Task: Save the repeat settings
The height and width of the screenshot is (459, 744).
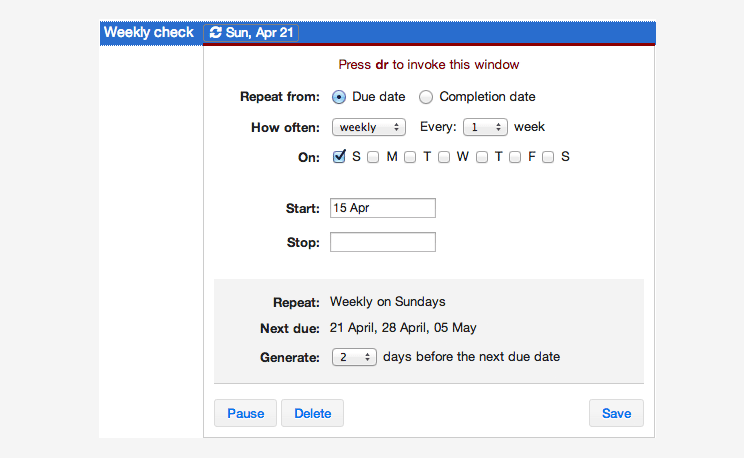Action: pos(616,413)
